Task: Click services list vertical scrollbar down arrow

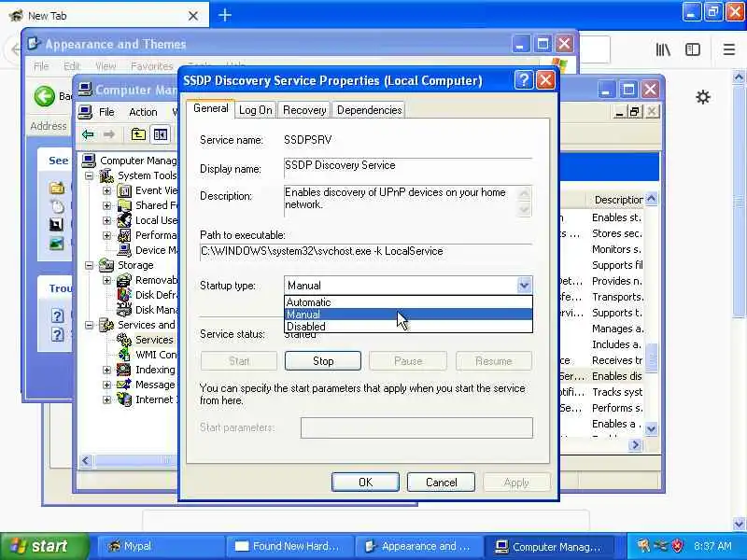Action: pos(651,429)
